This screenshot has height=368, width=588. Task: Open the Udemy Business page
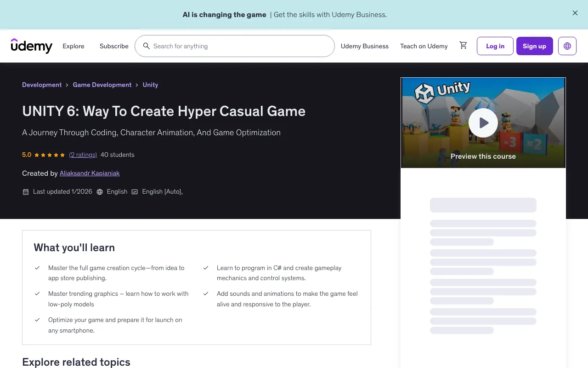coord(364,46)
